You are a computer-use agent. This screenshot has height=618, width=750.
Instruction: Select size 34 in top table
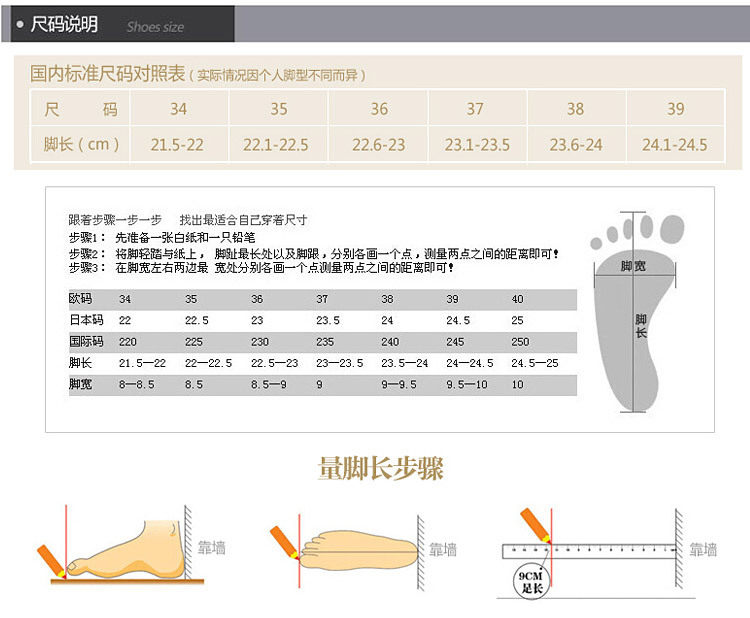coord(178,109)
